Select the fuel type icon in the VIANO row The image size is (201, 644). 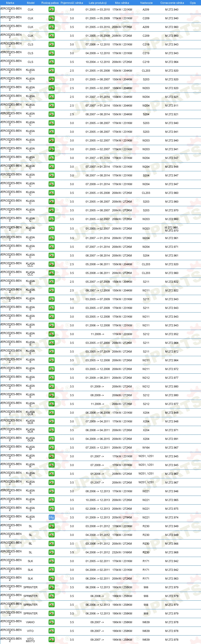[x=52, y=622]
